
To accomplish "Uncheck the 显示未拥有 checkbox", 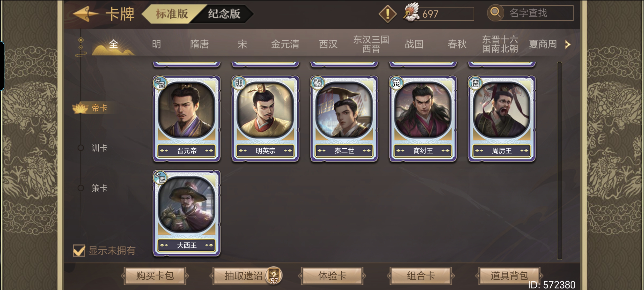I will [79, 250].
